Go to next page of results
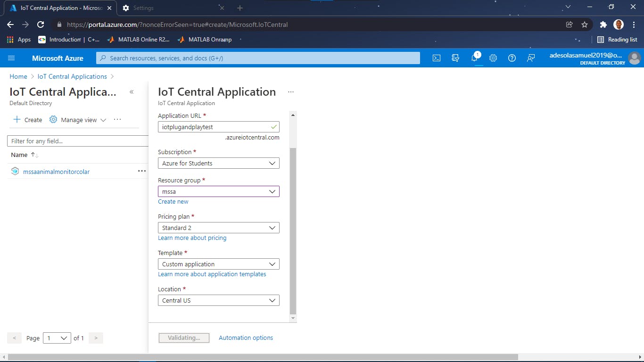The image size is (644, 362). coord(96,338)
